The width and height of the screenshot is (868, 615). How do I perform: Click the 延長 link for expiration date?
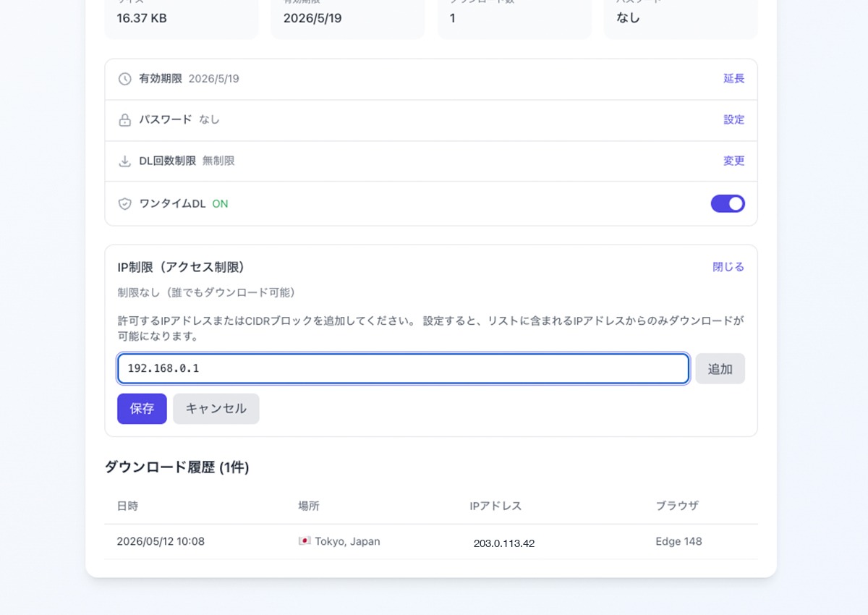734,79
